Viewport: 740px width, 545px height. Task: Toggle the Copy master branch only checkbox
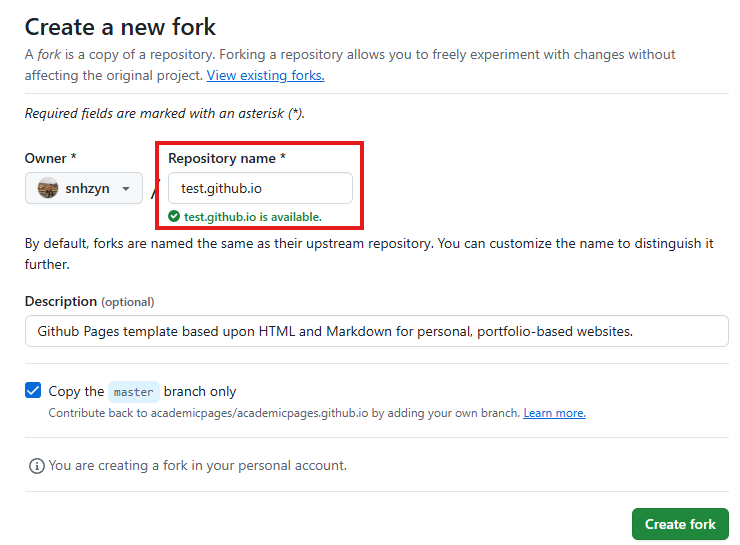(x=33, y=391)
